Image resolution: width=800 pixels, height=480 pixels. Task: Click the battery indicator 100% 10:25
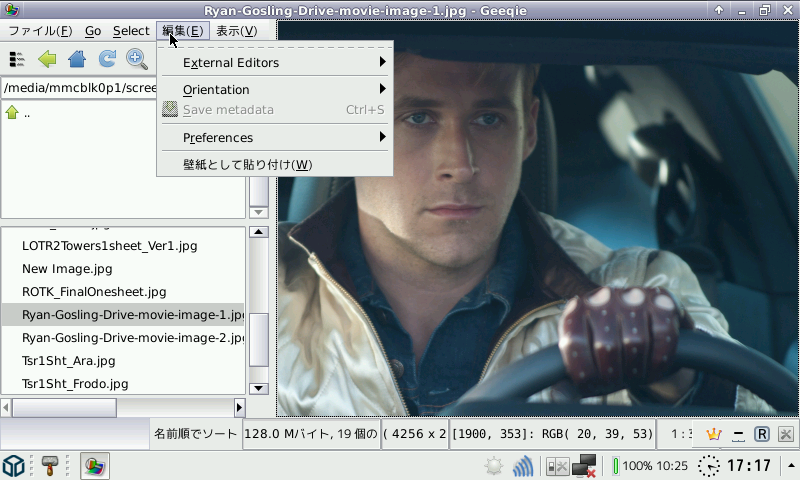point(650,466)
